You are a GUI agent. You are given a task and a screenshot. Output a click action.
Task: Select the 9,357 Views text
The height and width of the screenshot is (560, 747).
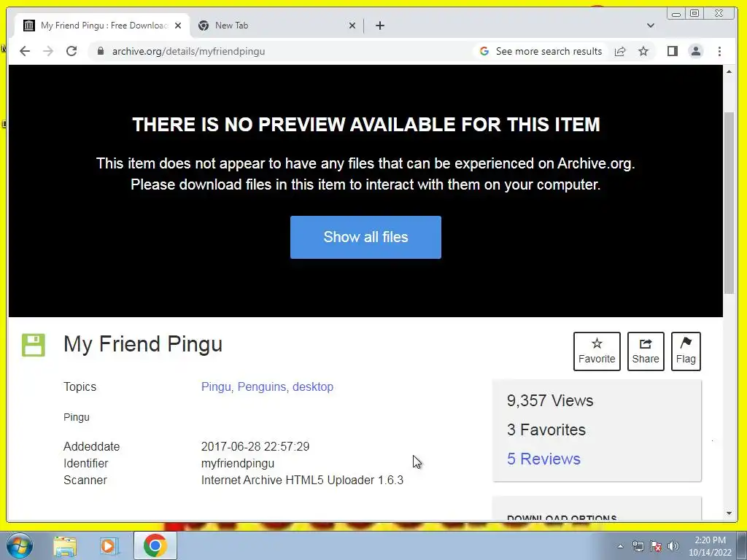click(x=550, y=400)
